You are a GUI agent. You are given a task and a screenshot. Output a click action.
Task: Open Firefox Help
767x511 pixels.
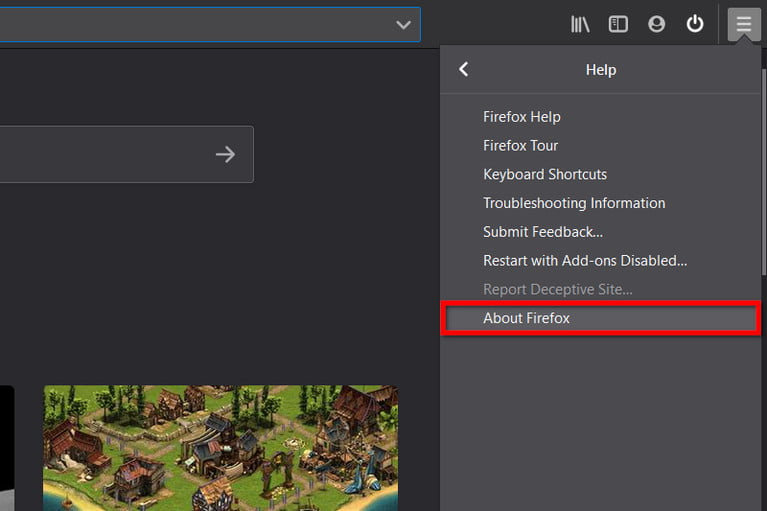click(x=600, y=117)
